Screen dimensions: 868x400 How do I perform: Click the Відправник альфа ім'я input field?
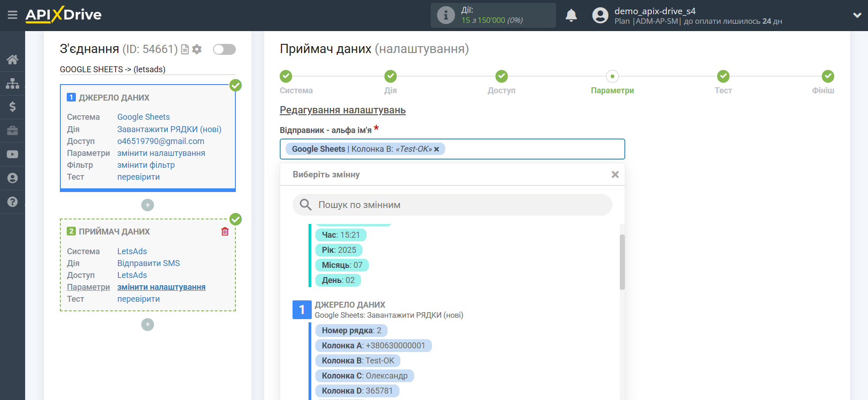[452, 149]
